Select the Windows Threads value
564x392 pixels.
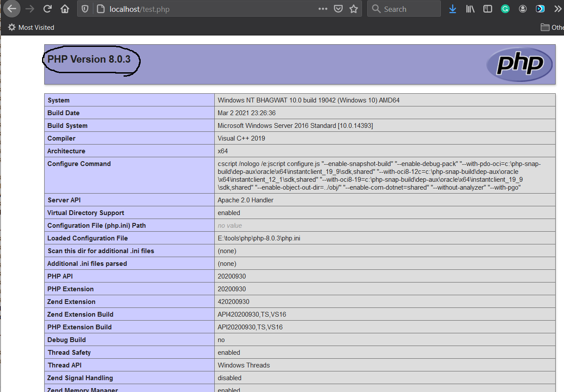point(244,365)
